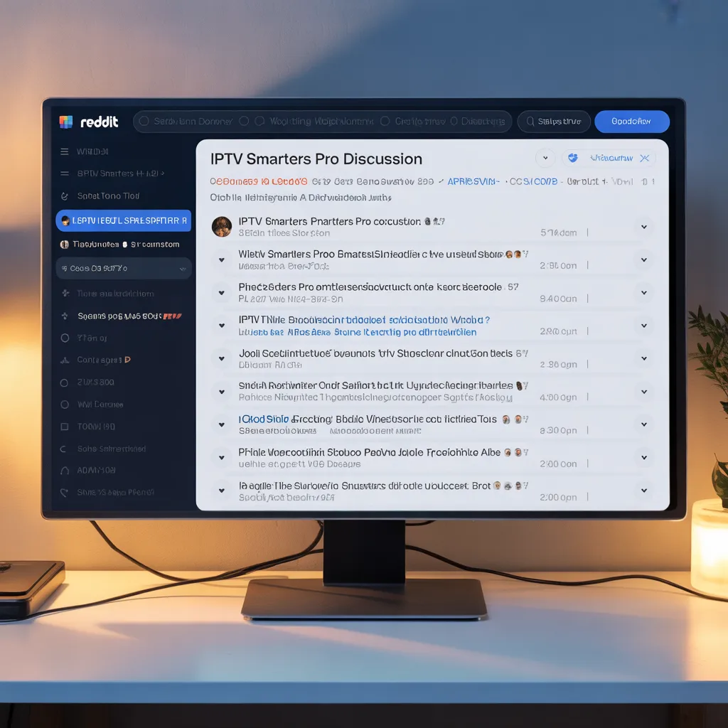The height and width of the screenshot is (728, 728).
Task: Click the plus icon beside the red-tagged sidebar item
Action: [65, 315]
